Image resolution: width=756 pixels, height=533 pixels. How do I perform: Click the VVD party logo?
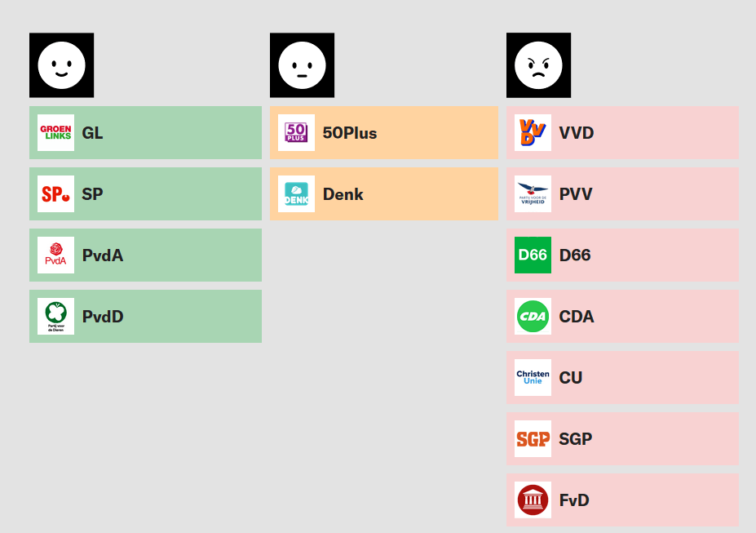tap(533, 133)
